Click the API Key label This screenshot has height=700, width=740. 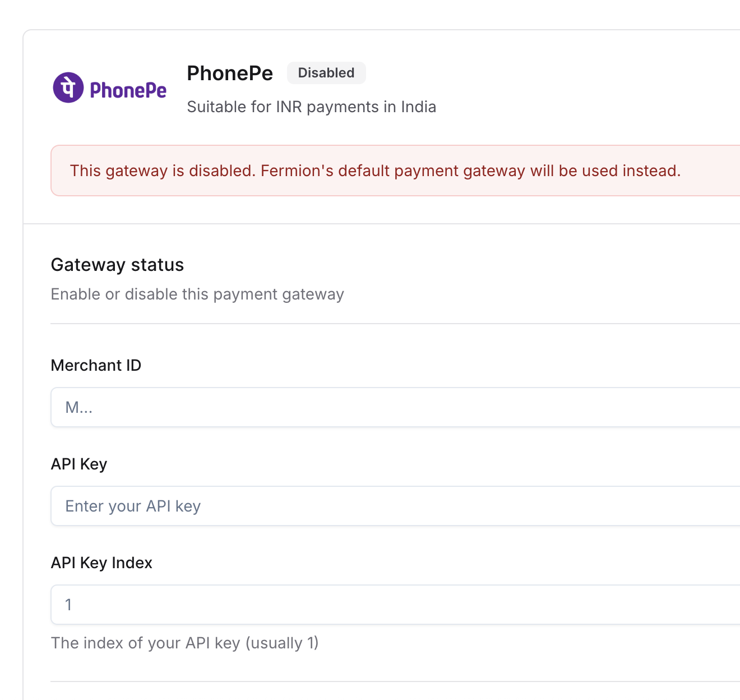pyautogui.click(x=78, y=464)
